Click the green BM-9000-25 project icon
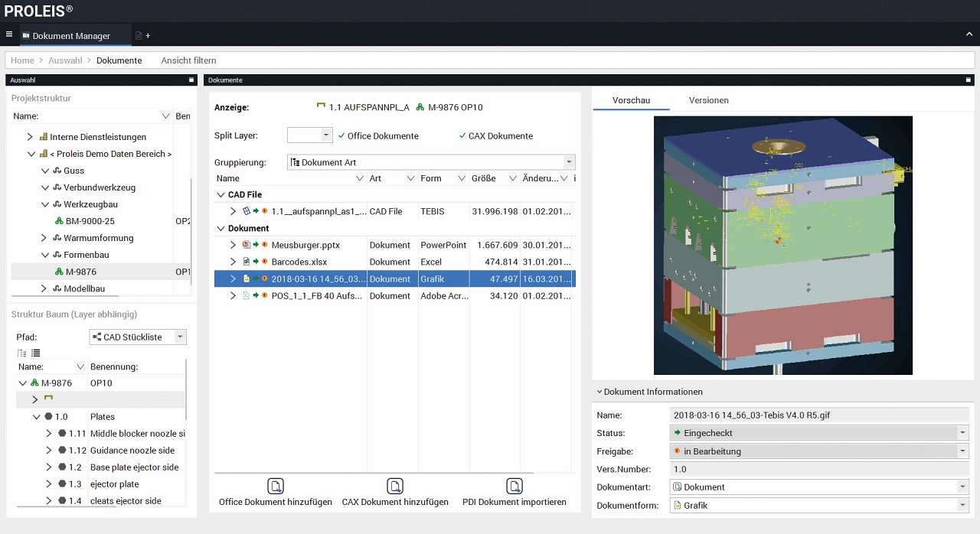Viewport: 980px width, 534px height. tap(59, 221)
